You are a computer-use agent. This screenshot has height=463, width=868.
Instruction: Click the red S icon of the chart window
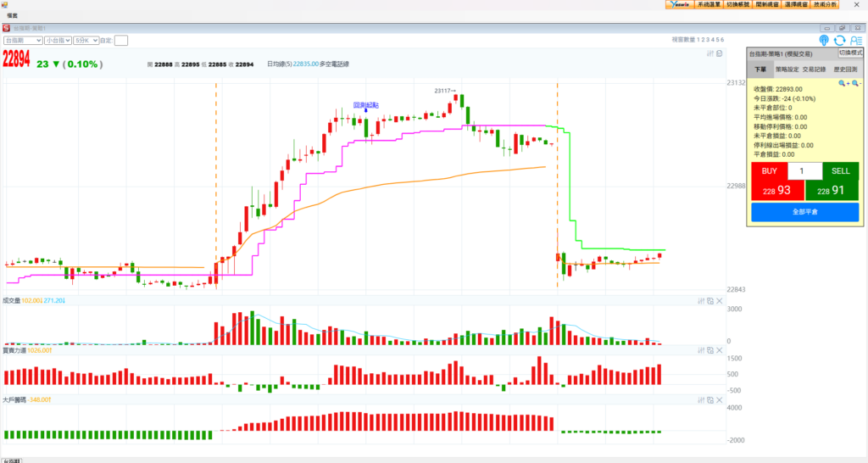pyautogui.click(x=6, y=28)
